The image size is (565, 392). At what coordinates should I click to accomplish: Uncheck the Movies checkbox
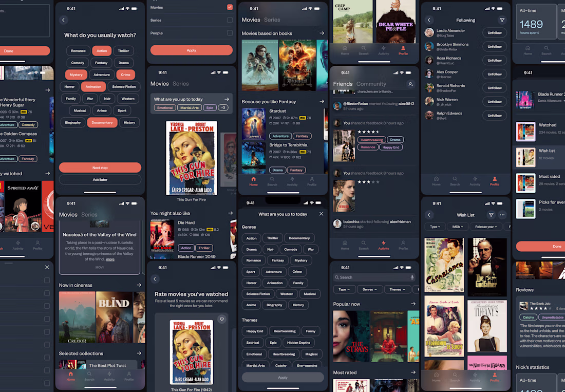pyautogui.click(x=230, y=7)
